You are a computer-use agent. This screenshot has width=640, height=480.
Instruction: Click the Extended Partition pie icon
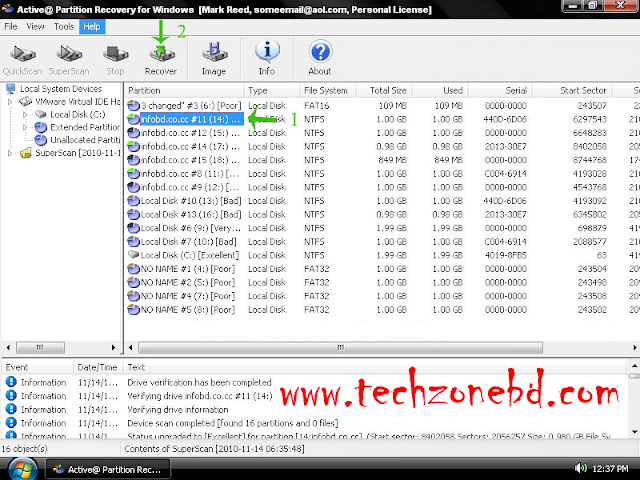[40, 127]
